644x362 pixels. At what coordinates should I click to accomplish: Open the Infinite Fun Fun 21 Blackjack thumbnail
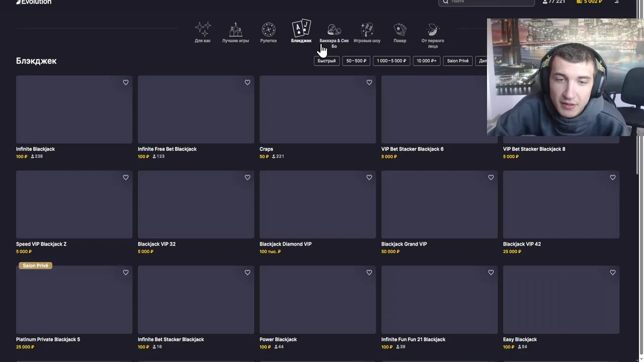439,300
